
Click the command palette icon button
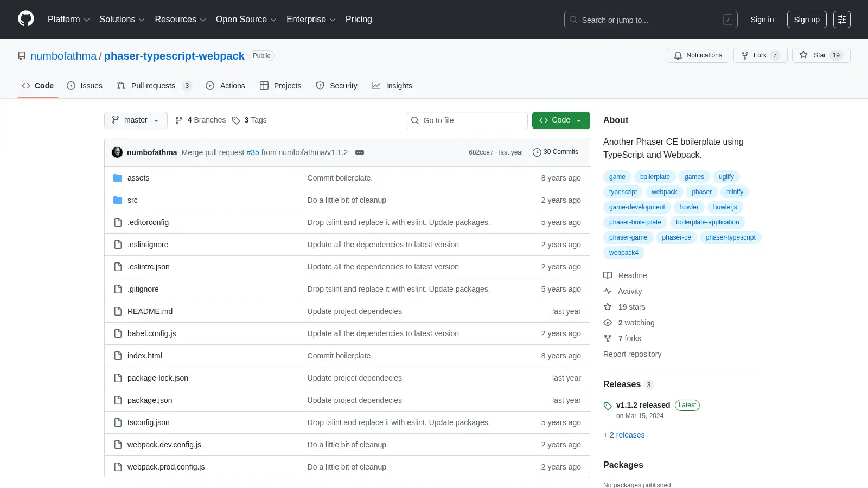pyautogui.click(x=842, y=20)
